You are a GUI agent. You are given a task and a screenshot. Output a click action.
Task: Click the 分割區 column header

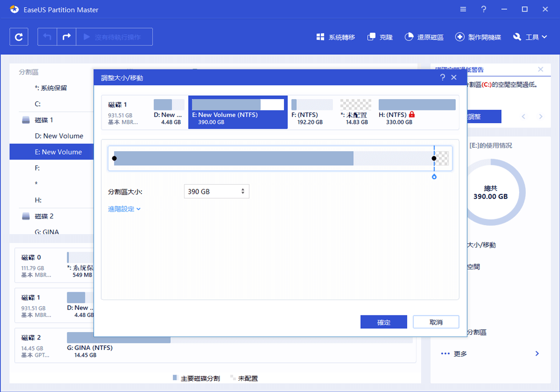point(29,72)
